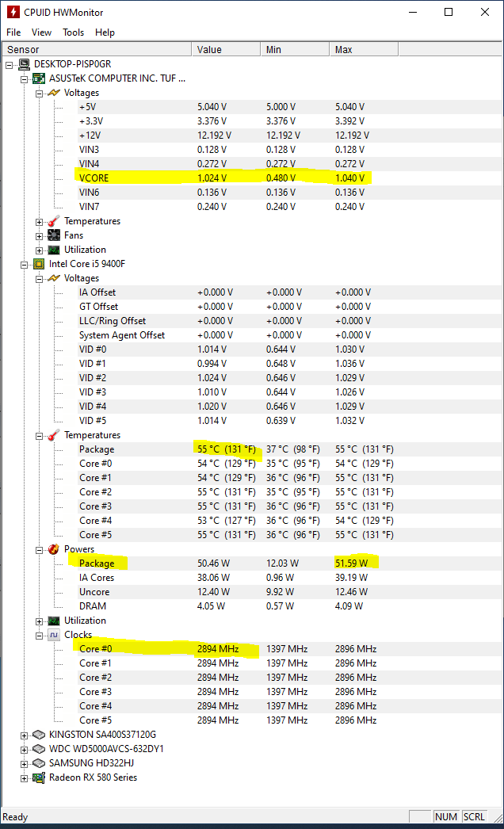Collapse the Intel Core i5 9400F node
Viewport: 504px width, 829px height.
[x=25, y=265]
